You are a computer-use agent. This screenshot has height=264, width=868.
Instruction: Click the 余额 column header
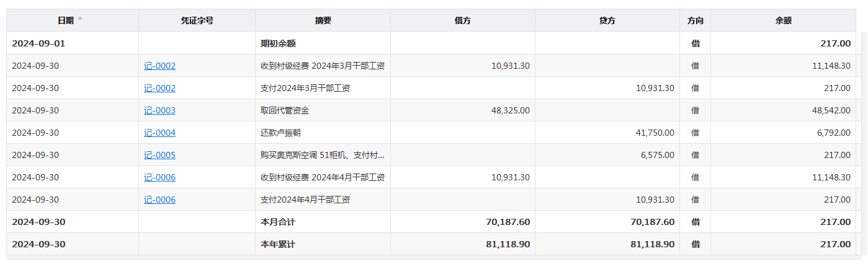coord(783,20)
